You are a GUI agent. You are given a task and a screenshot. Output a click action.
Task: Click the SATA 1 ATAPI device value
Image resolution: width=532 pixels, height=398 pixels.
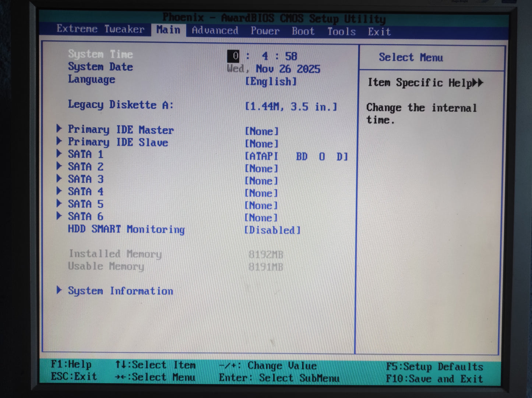pyautogui.click(x=296, y=156)
